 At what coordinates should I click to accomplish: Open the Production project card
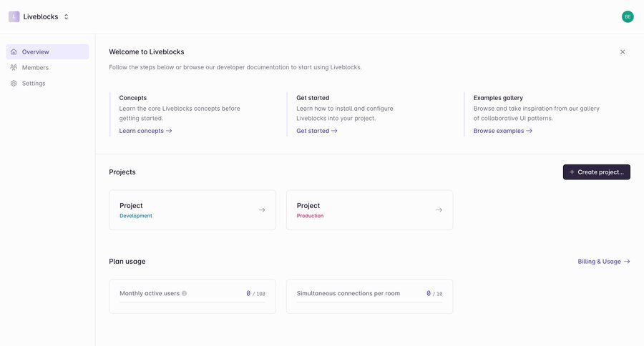pos(369,209)
